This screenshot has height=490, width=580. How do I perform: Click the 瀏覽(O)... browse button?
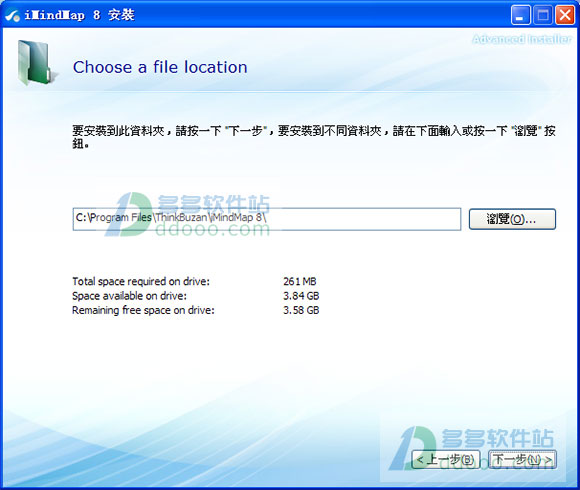tap(512, 219)
